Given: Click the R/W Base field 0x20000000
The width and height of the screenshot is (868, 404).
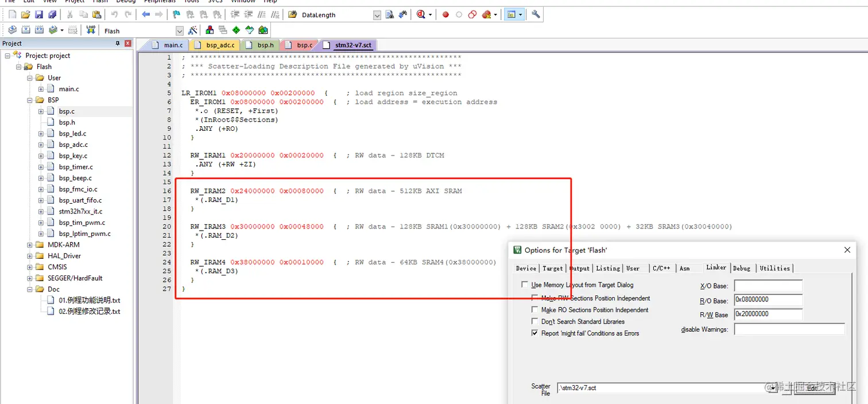Looking at the screenshot, I should coord(768,314).
